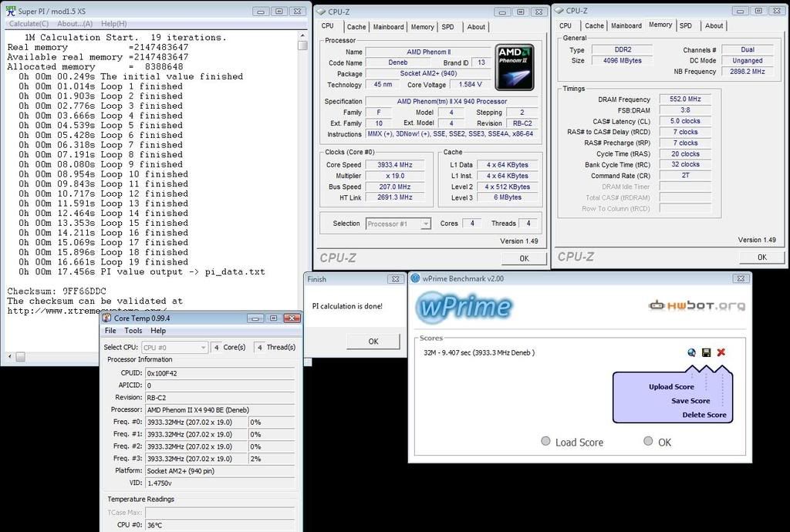Click the Super PI title bar icon
Screen dimensions: 790x532
click(11, 11)
